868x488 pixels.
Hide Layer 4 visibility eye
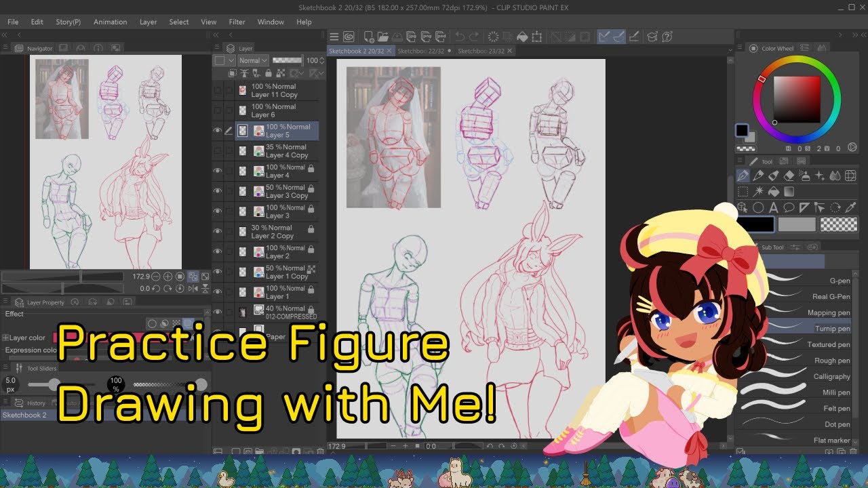(218, 171)
